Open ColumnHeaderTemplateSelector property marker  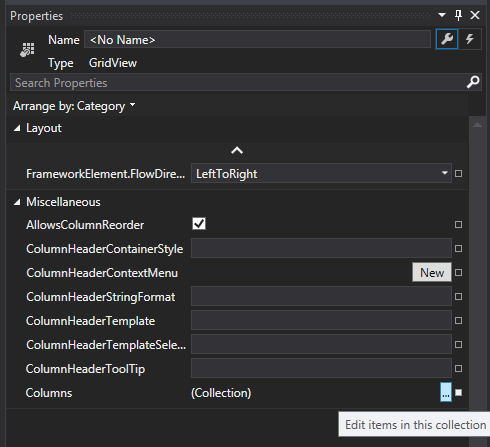click(458, 344)
